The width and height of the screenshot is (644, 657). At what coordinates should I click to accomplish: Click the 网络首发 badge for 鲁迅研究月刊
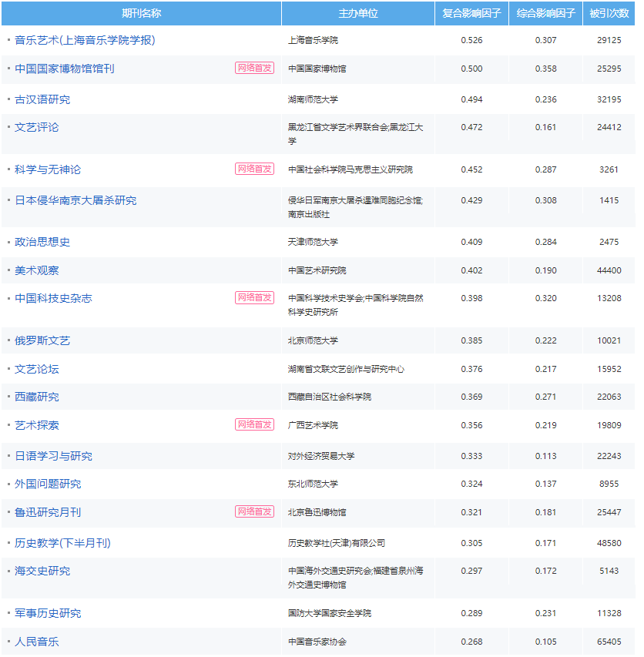pos(253,511)
